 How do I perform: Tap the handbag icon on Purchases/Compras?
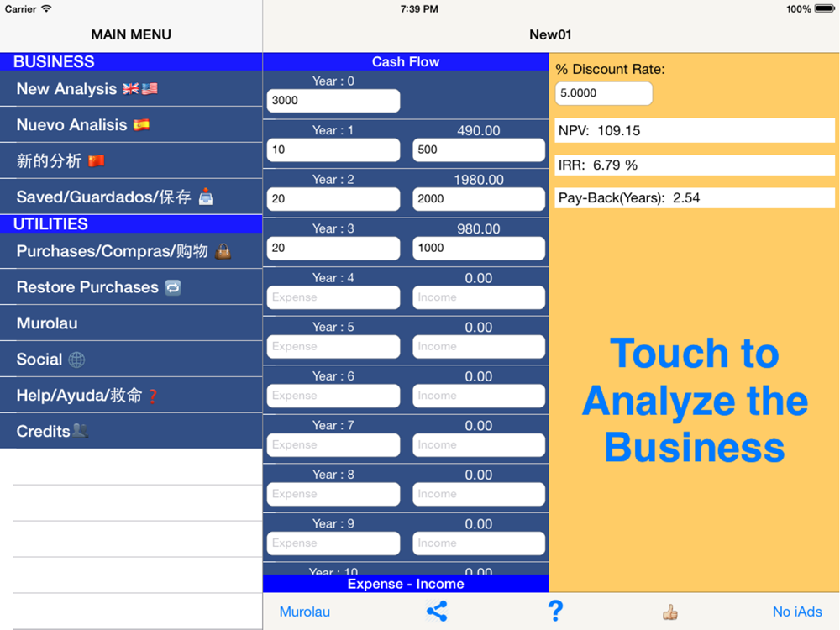tap(223, 251)
